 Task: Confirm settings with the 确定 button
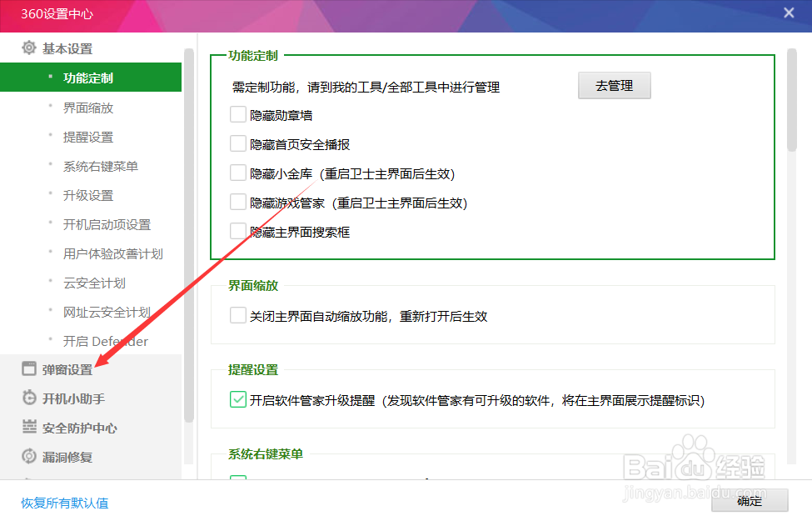749,501
